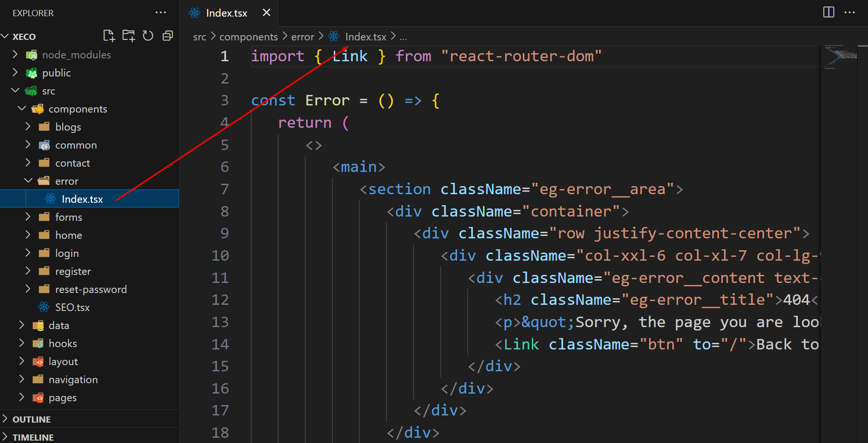Collapse the components folder chevron
The height and width of the screenshot is (443, 868).
pyautogui.click(x=22, y=108)
